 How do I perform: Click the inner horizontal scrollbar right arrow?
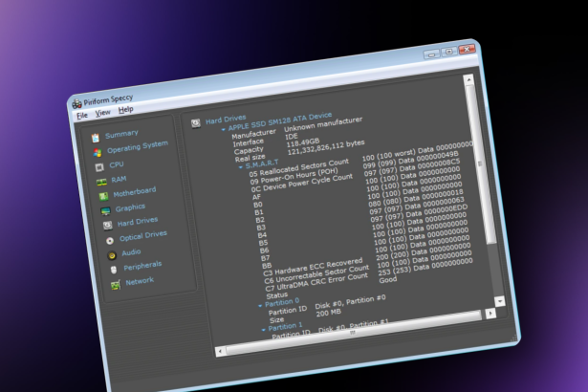coord(490,313)
